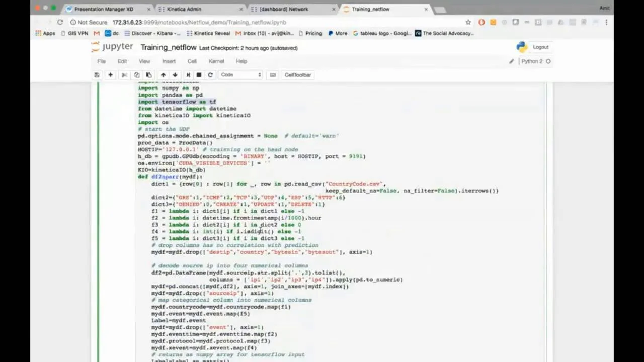The height and width of the screenshot is (362, 644).
Task: Paste cells below toolbar icon
Action: [148, 75]
